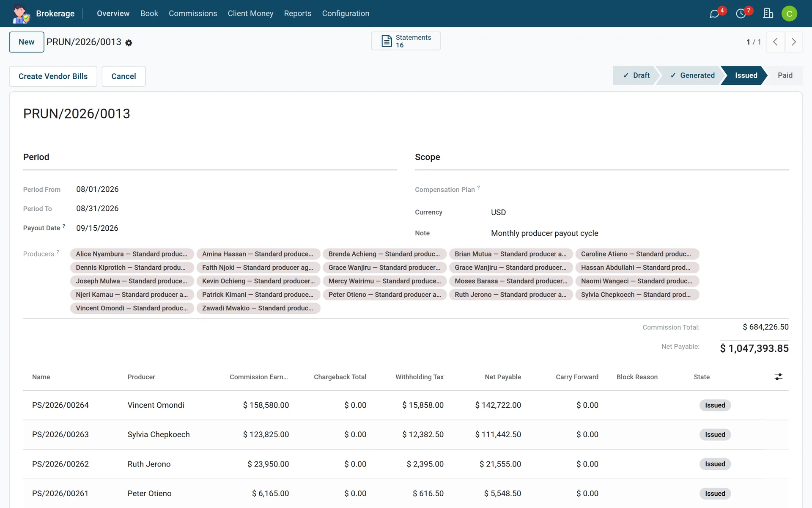The width and height of the screenshot is (812, 508).
Task: Click Create Vendor Bills button
Action: coord(53,76)
